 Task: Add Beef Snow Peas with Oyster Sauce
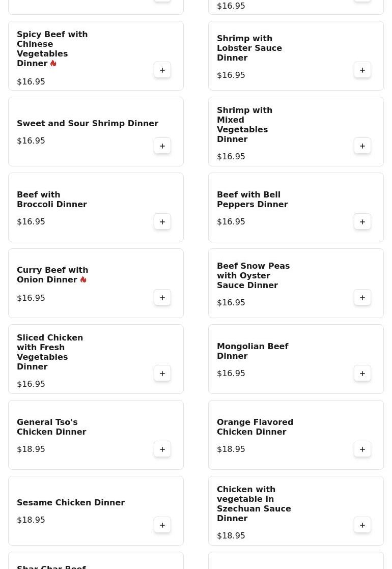[362, 298]
